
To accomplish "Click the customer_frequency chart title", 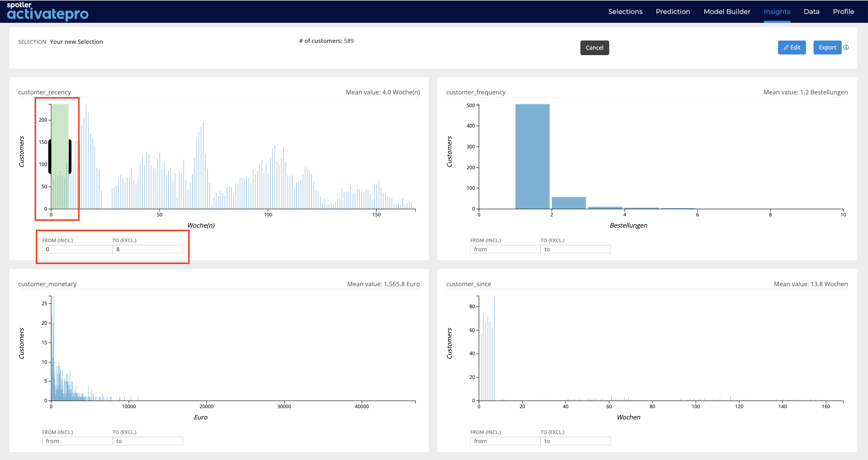I will [x=476, y=92].
